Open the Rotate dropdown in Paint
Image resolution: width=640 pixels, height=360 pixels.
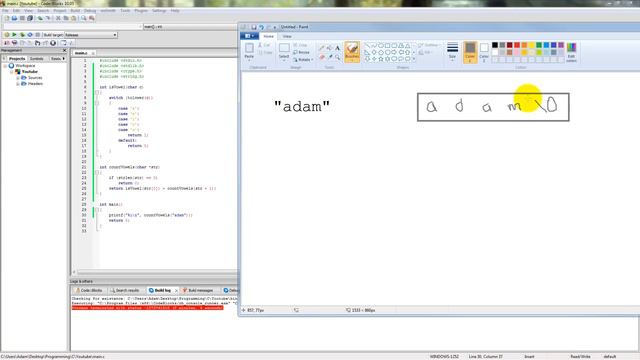(x=303, y=60)
